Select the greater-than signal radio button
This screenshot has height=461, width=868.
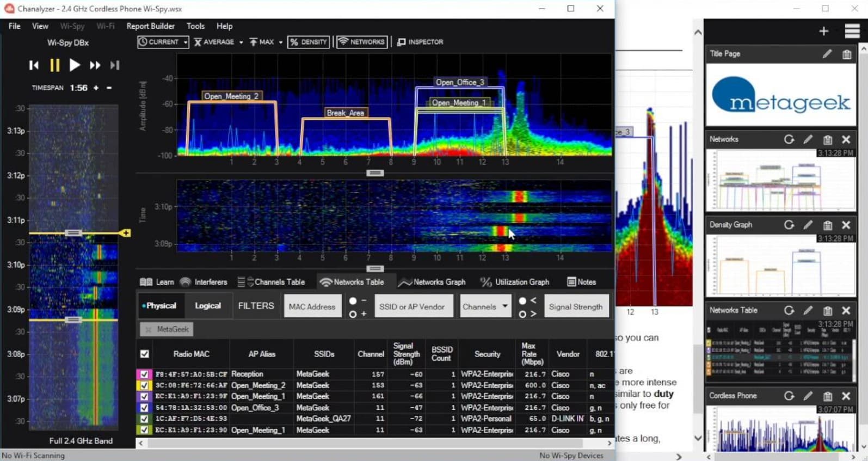point(522,314)
